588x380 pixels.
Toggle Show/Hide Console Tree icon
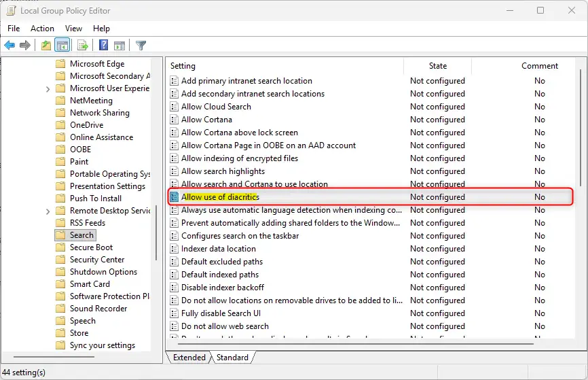click(x=62, y=46)
